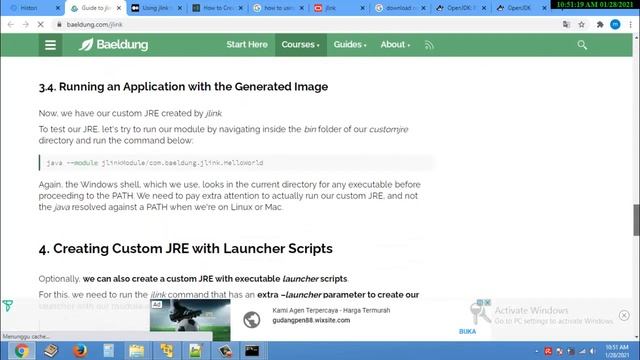Go back to previous page
The height and width of the screenshot is (360, 640).
pos(11,24)
